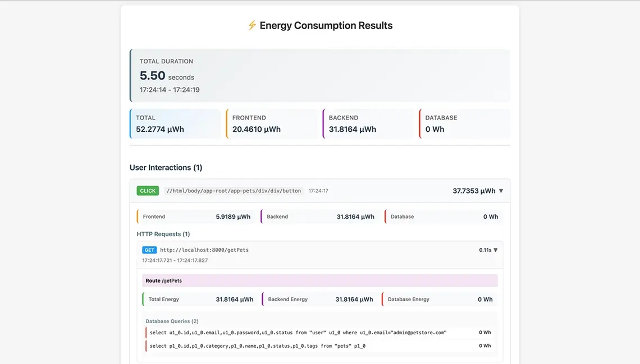Click the user email select query row
Screen dimensions: 640x364
click(x=320, y=333)
